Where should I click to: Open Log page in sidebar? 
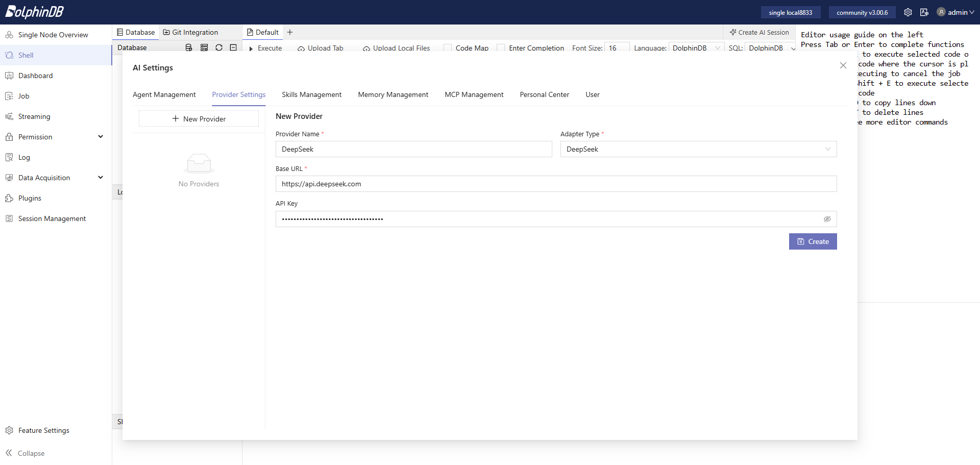[56, 157]
